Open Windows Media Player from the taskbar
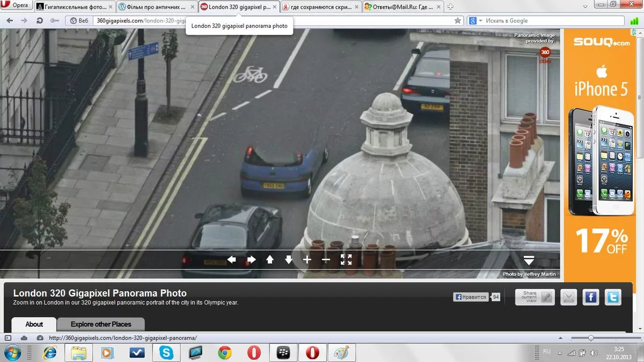Viewport: 644px width, 362px height. pyautogui.click(x=108, y=352)
